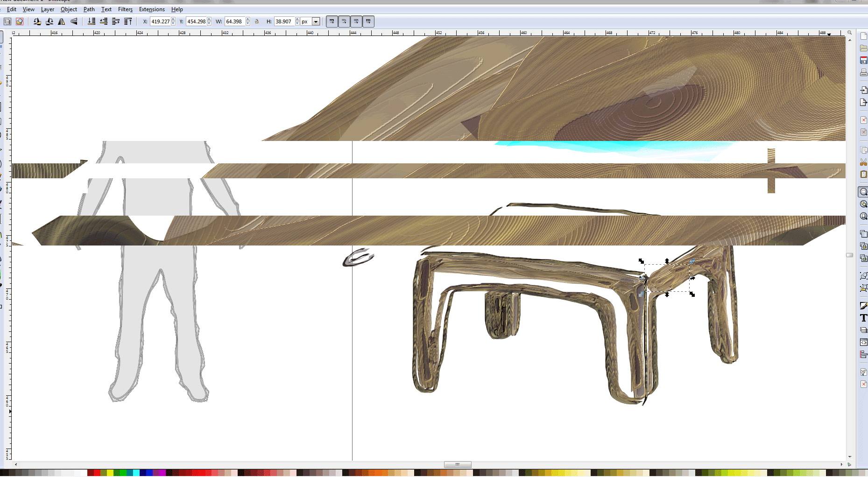This screenshot has height=477, width=868.
Task: Increase X value with stepper arrow
Action: pos(173,19)
